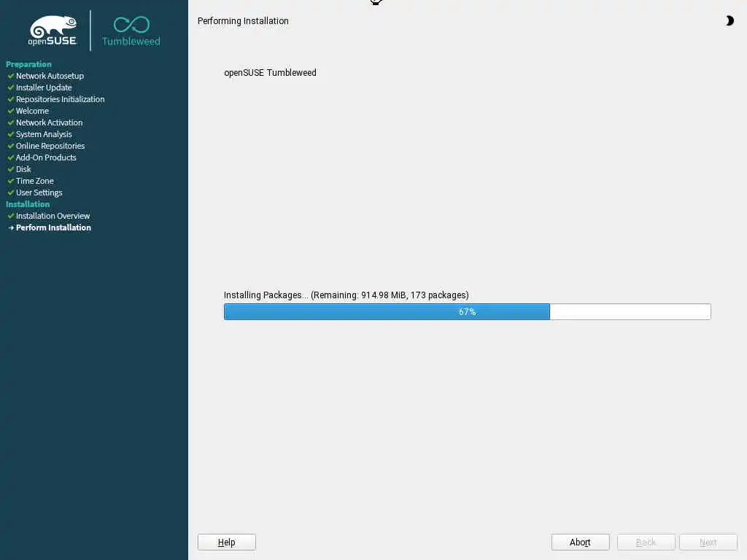Click the checkmark beside Online Repositories
Image resolution: width=747 pixels, height=560 pixels.
point(10,146)
